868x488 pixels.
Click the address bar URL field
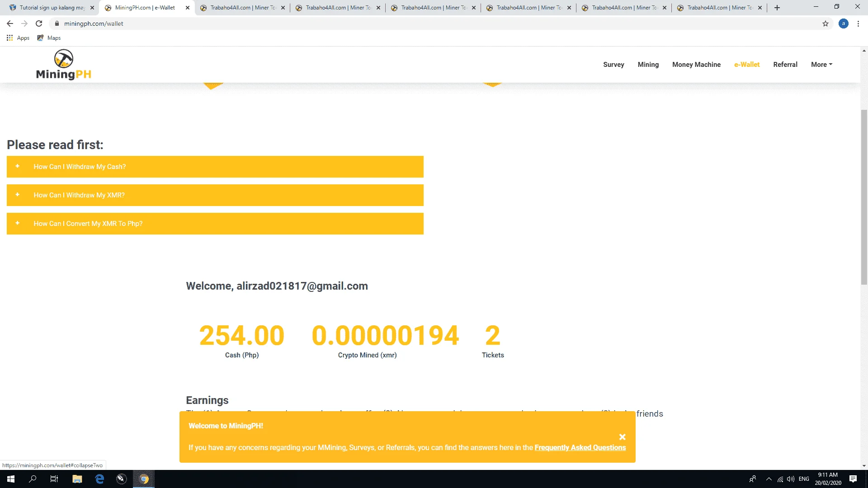point(434,23)
